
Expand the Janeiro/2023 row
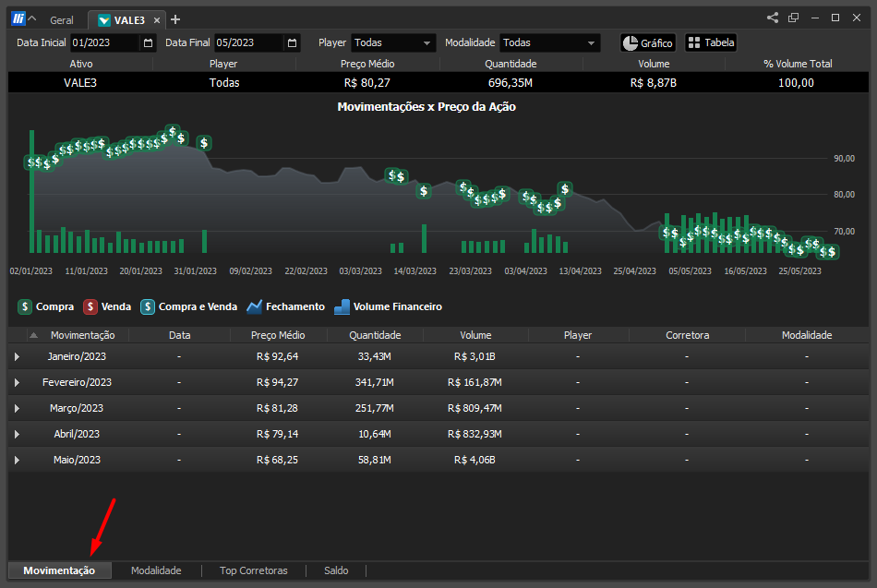tap(17, 356)
